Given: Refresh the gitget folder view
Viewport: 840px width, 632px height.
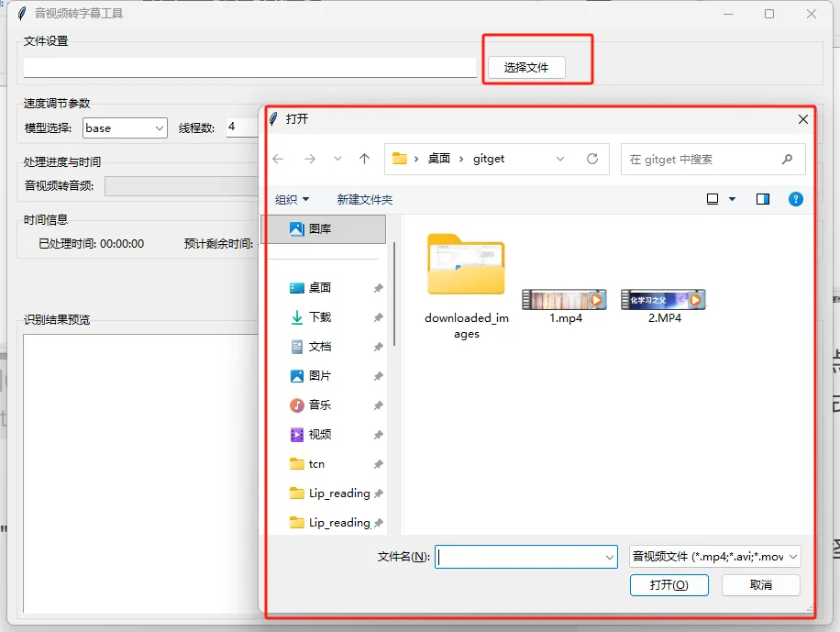Looking at the screenshot, I should click(x=592, y=159).
